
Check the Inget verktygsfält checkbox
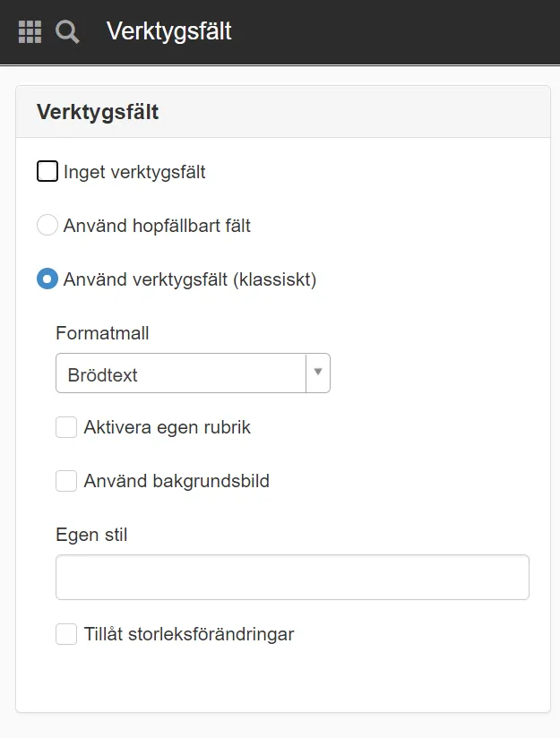(47, 170)
